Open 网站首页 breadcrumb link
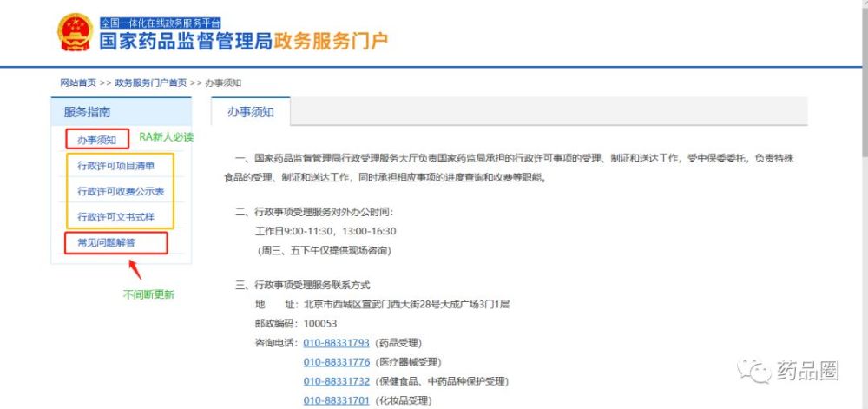Image resolution: width=868 pixels, height=409 pixels. pyautogui.click(x=78, y=83)
